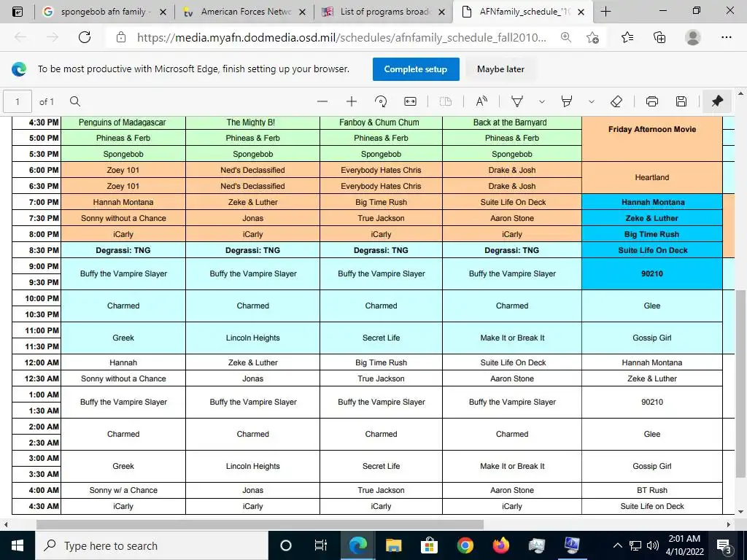The width and height of the screenshot is (747, 560).
Task: Save the PDF document
Action: tap(681, 101)
